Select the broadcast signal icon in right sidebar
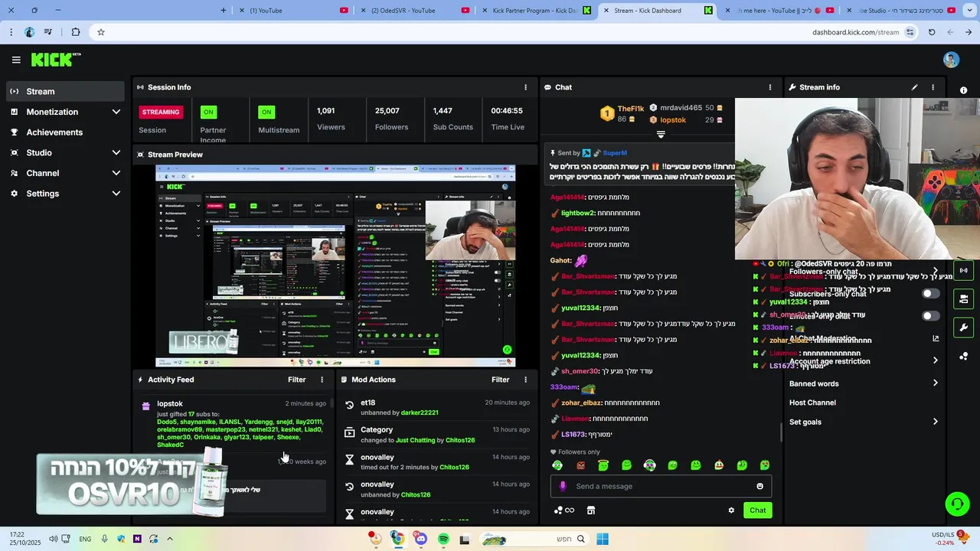Screen dimensions: 980x551 (963, 270)
